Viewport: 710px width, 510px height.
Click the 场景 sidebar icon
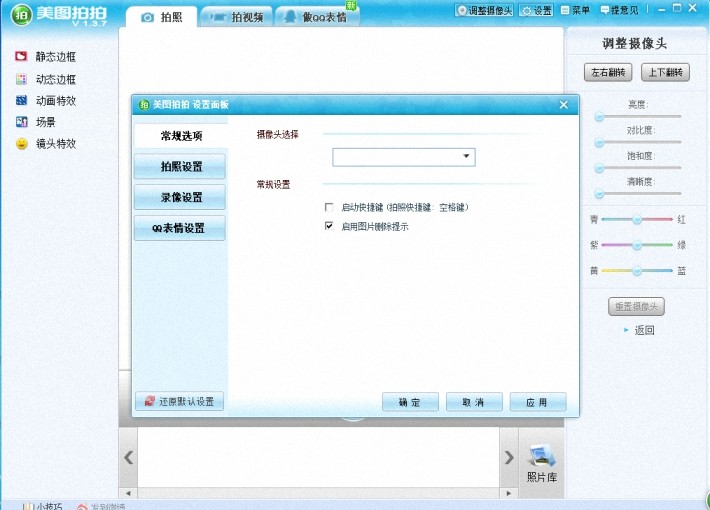[x=21, y=121]
